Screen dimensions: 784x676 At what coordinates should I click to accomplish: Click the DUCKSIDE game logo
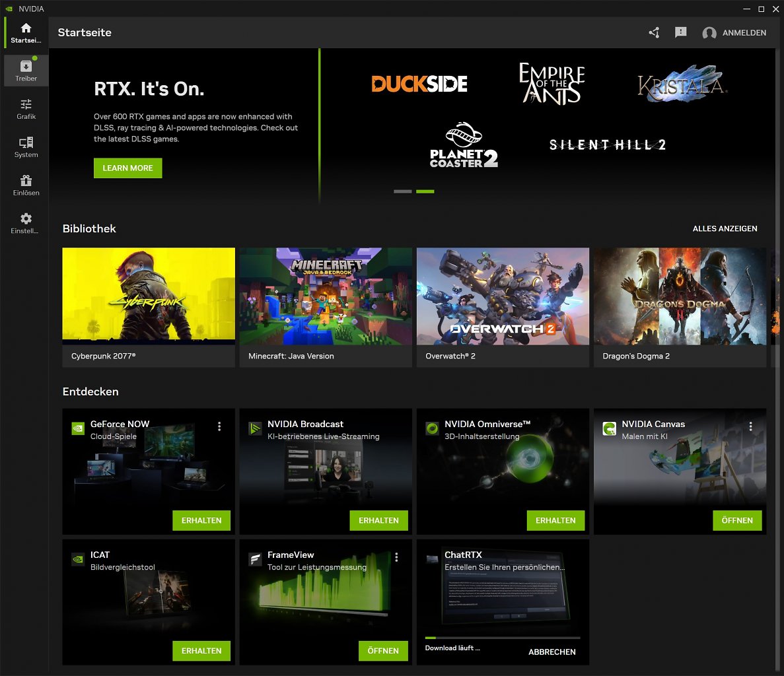click(419, 83)
